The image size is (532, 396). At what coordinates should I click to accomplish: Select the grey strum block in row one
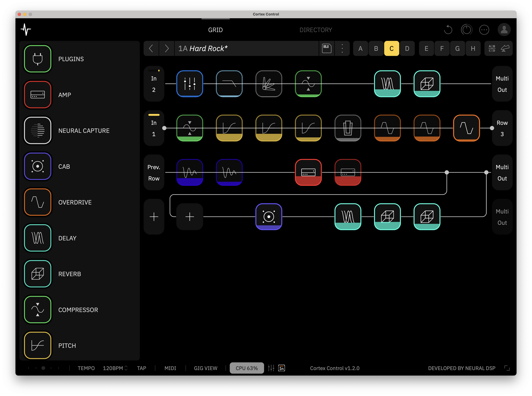[x=269, y=84]
